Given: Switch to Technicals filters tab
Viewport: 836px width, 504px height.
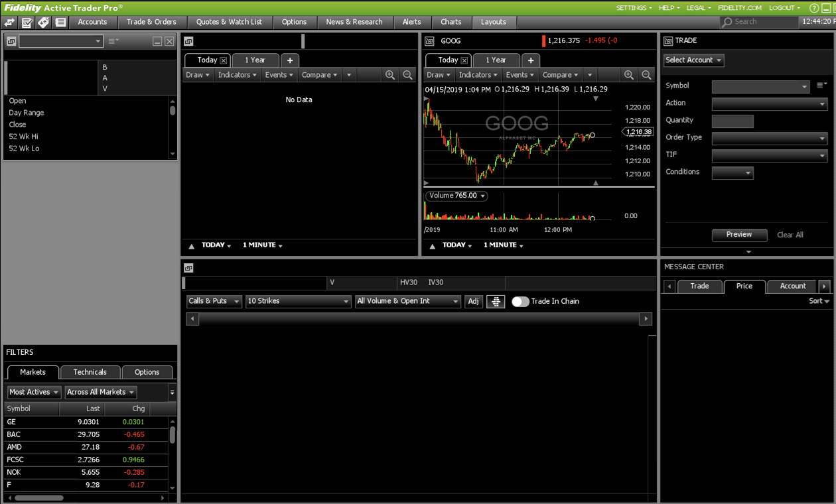Looking at the screenshot, I should tap(90, 372).
